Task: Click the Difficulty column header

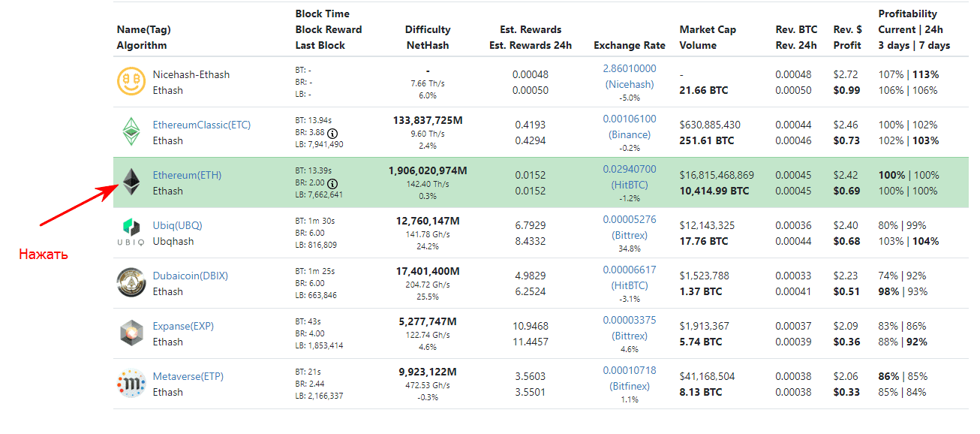Action: pos(428,29)
